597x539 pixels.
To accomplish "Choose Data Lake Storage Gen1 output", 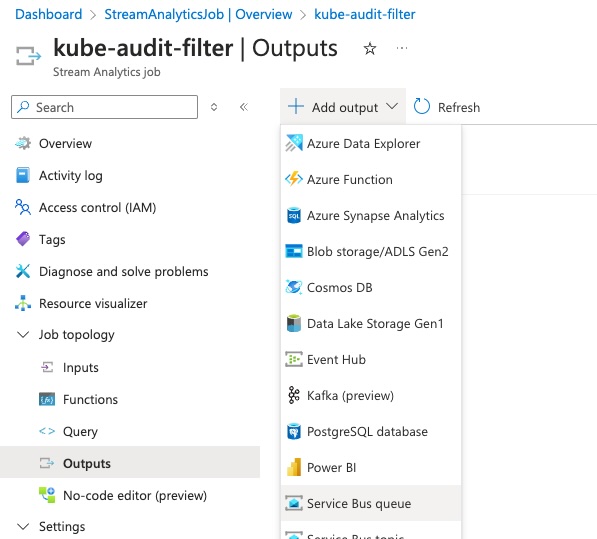I will click(371, 324).
